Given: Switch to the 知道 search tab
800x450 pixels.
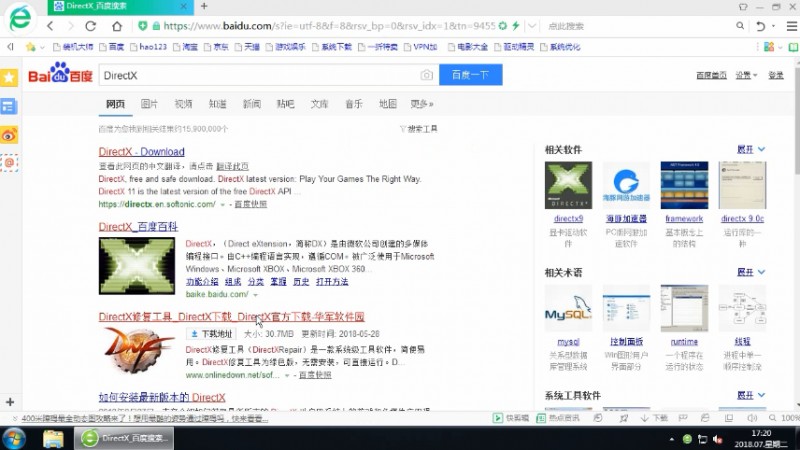Looking at the screenshot, I should pyautogui.click(x=217, y=104).
